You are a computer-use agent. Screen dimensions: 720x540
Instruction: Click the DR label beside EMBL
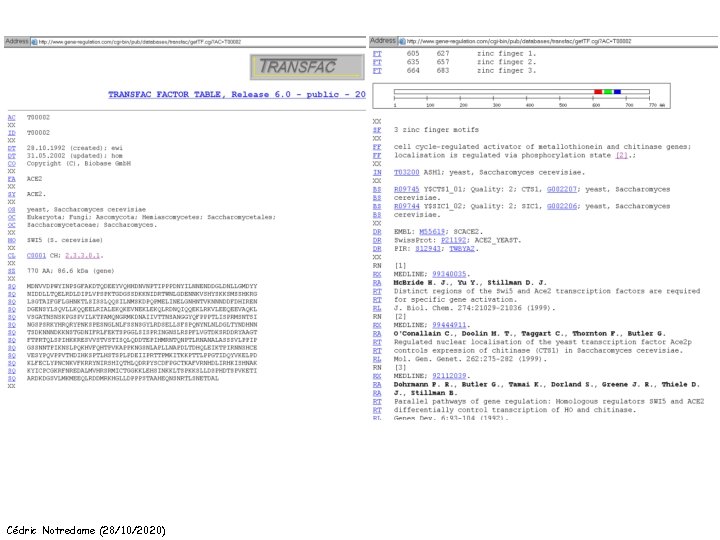click(x=377, y=232)
